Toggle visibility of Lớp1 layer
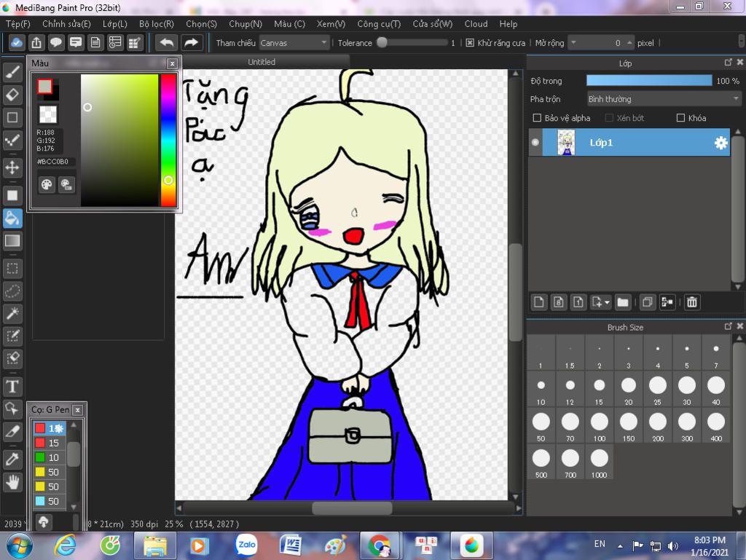This screenshot has height=560, width=746. point(535,142)
